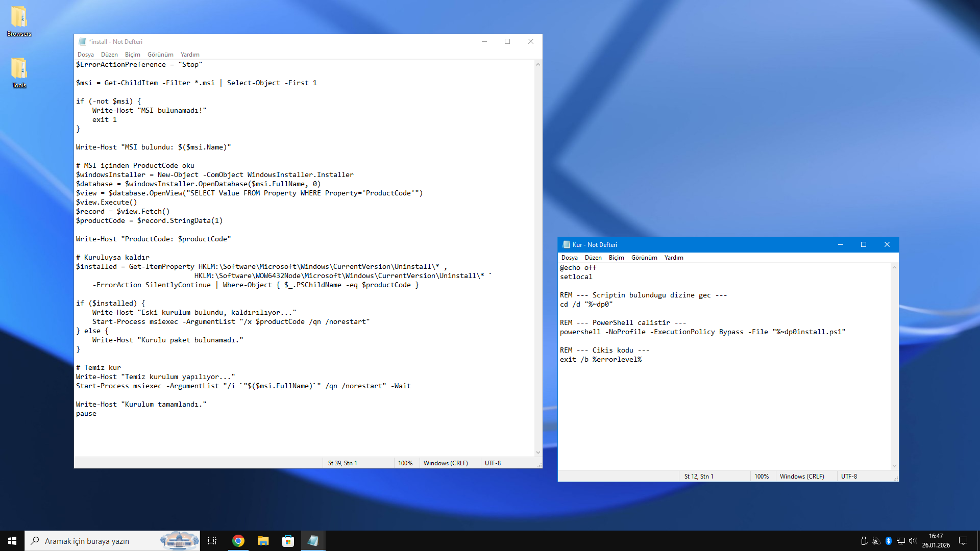The width and height of the screenshot is (980, 551).
Task: Click the '$ErrorActionPreference = "Stop"' line
Action: (x=139, y=64)
